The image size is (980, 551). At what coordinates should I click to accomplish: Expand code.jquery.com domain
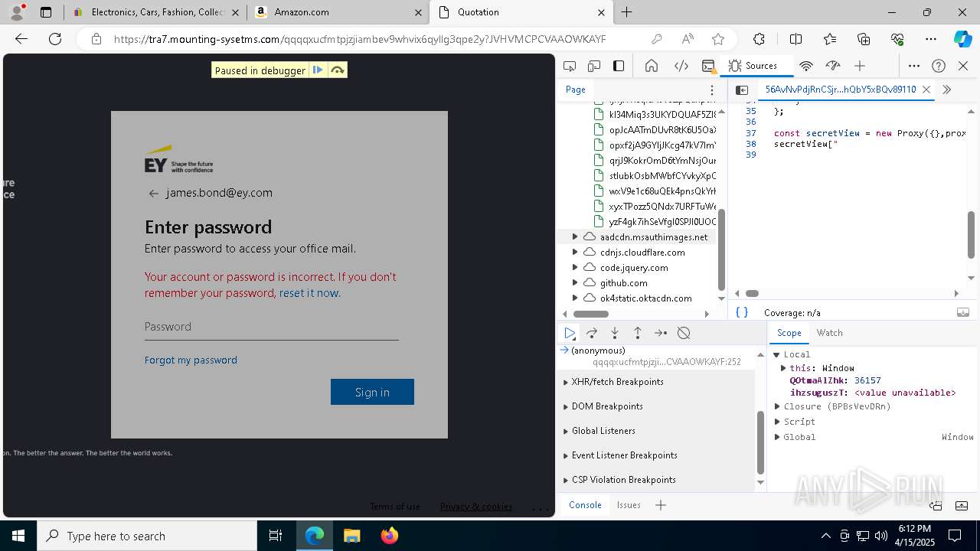tap(575, 268)
